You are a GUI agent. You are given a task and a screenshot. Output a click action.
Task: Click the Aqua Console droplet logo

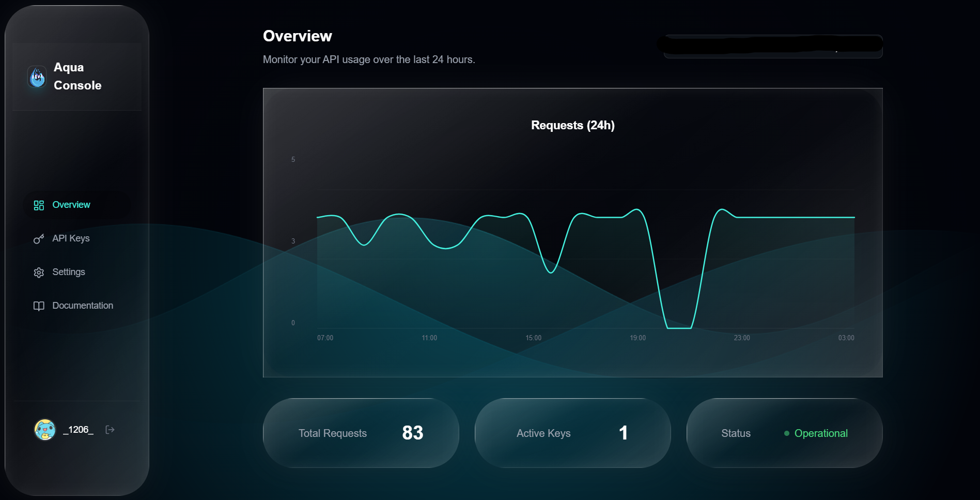pos(37,77)
